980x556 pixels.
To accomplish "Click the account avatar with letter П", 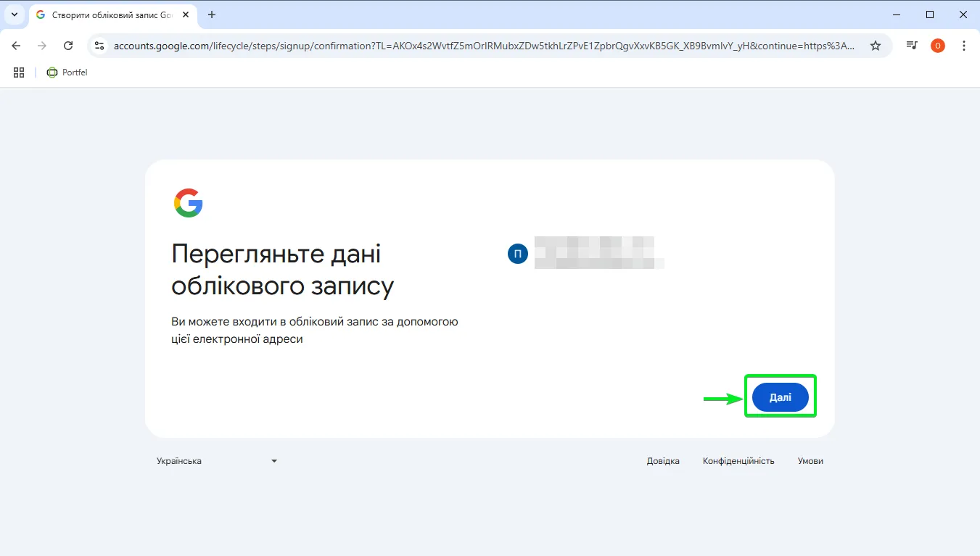I will click(517, 254).
